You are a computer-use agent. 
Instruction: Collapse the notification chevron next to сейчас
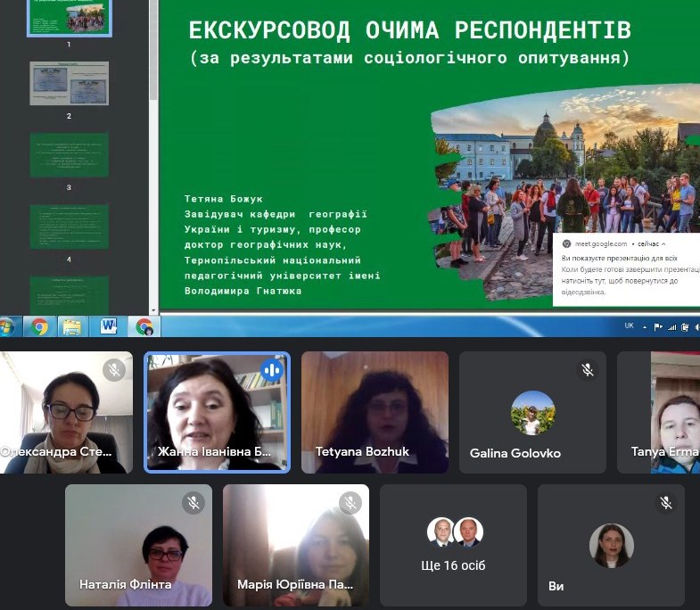(x=663, y=243)
